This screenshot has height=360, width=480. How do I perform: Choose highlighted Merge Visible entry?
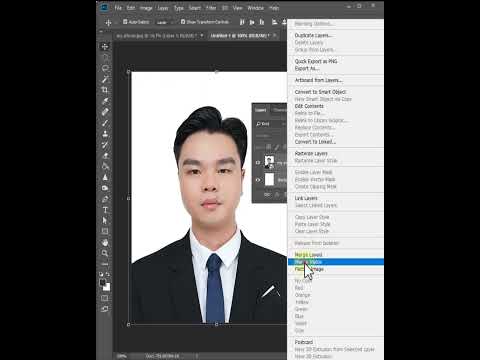click(x=336, y=262)
